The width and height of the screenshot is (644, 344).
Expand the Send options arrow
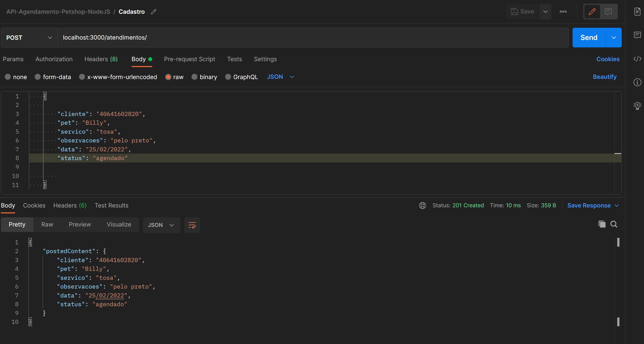614,38
